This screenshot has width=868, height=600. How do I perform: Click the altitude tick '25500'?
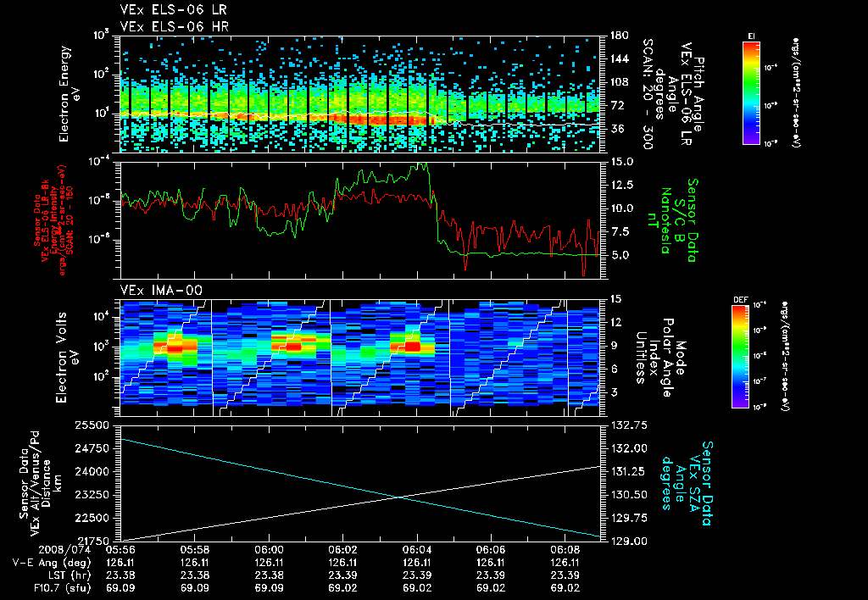(x=92, y=425)
